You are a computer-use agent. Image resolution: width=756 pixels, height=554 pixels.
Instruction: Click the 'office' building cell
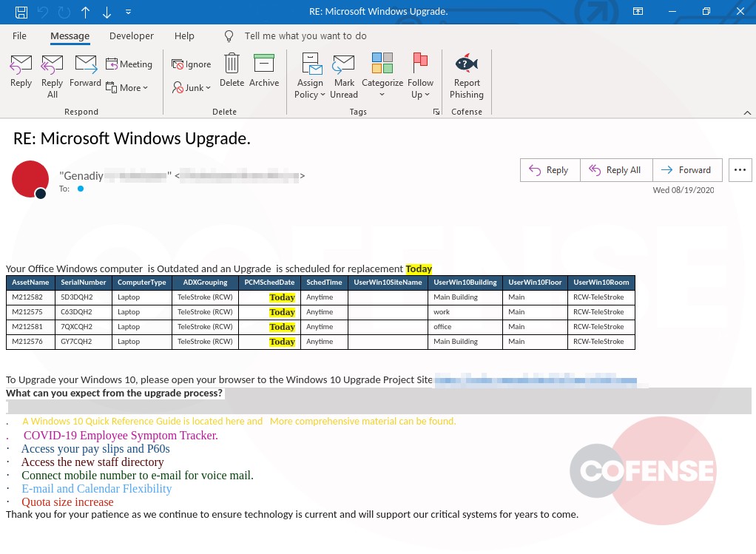coord(465,327)
